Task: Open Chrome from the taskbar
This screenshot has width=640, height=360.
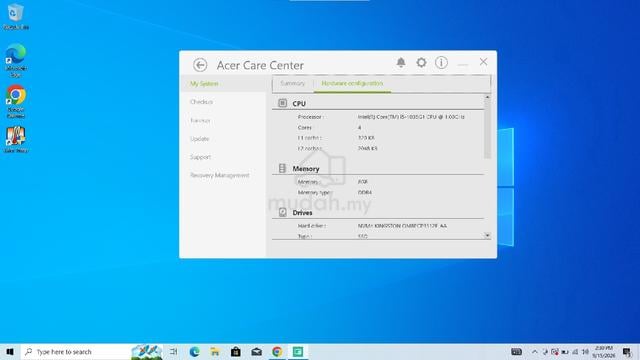Action: point(277,351)
